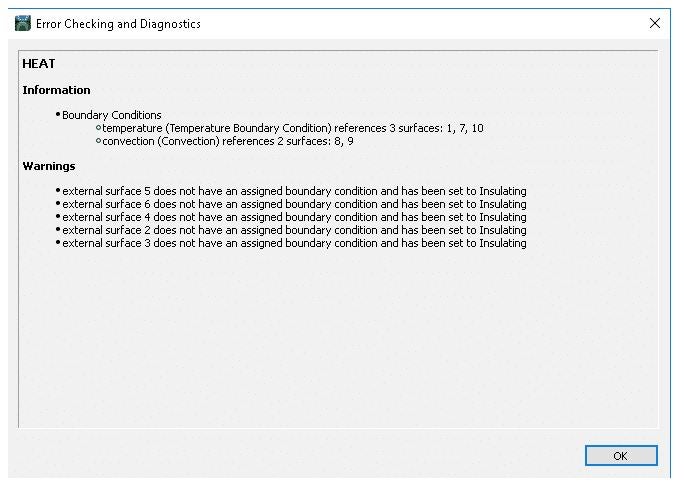
Task: Click the Warnings section heading
Action: click(x=49, y=166)
